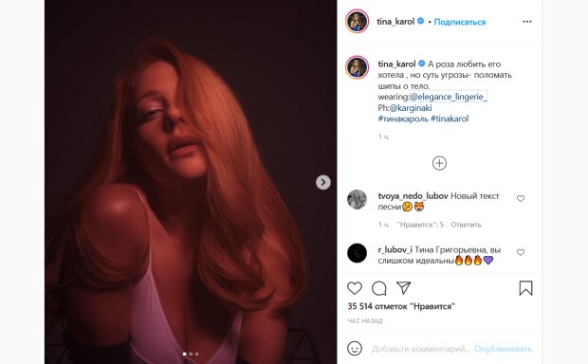588x364 pixels.
Task: Save post with bookmark icon
Action: pyautogui.click(x=525, y=288)
